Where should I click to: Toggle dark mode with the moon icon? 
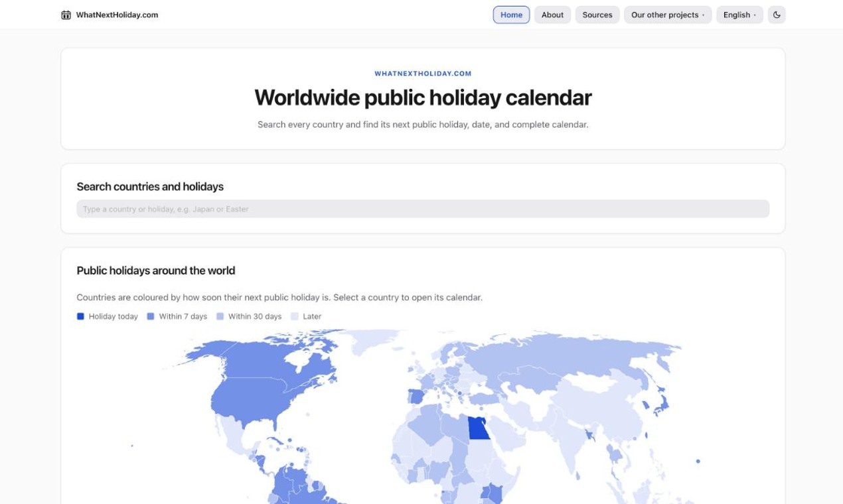point(777,15)
